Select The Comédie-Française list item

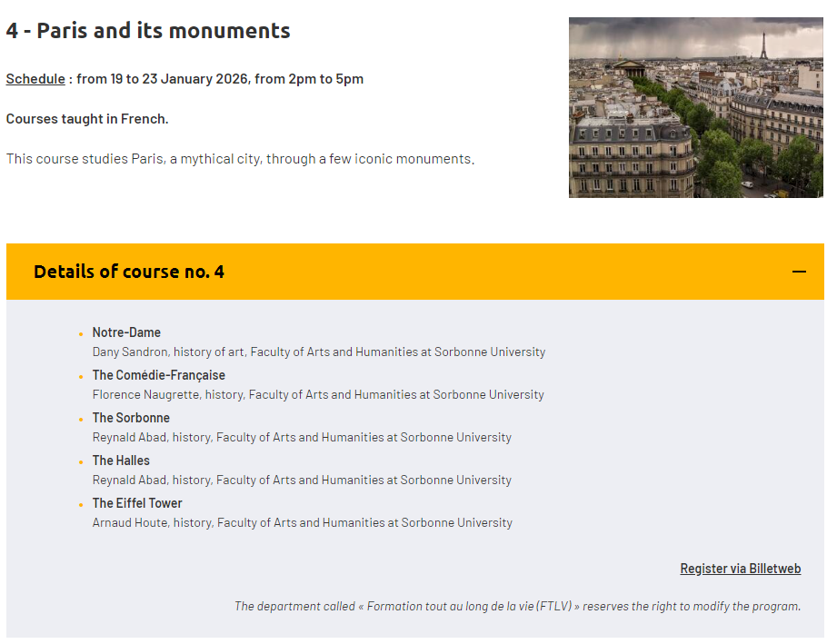(x=159, y=375)
